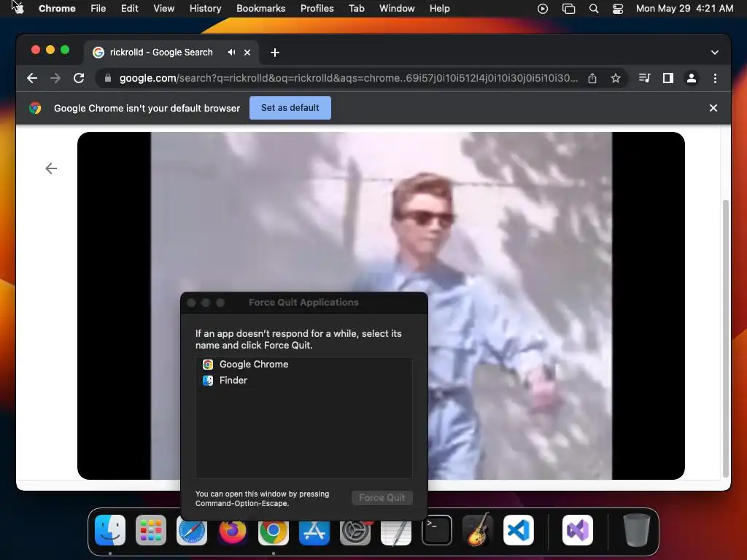747x560 pixels.
Task: Open the Edit menu
Action: 129,8
